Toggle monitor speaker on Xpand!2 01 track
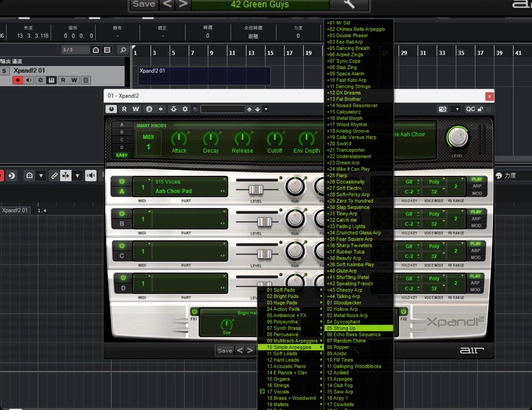This screenshot has width=532, height=410. click(x=29, y=80)
